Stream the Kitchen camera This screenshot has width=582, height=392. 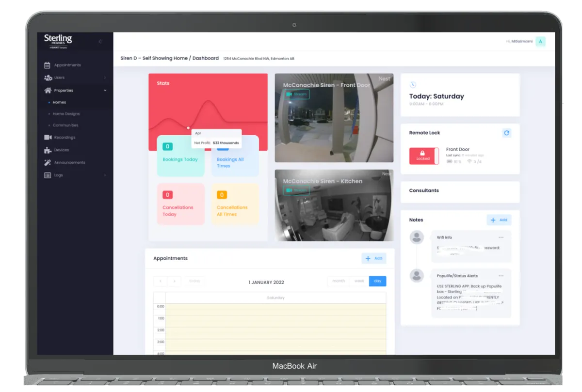coord(296,190)
